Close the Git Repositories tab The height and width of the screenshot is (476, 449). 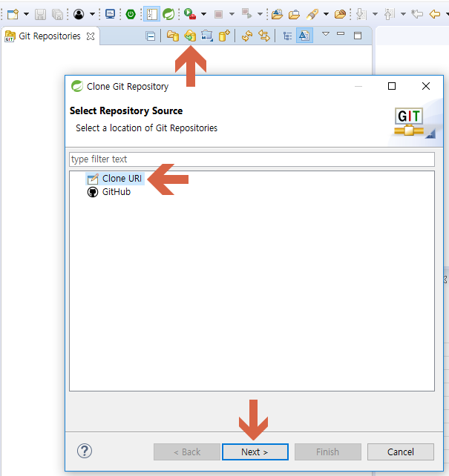(91, 36)
